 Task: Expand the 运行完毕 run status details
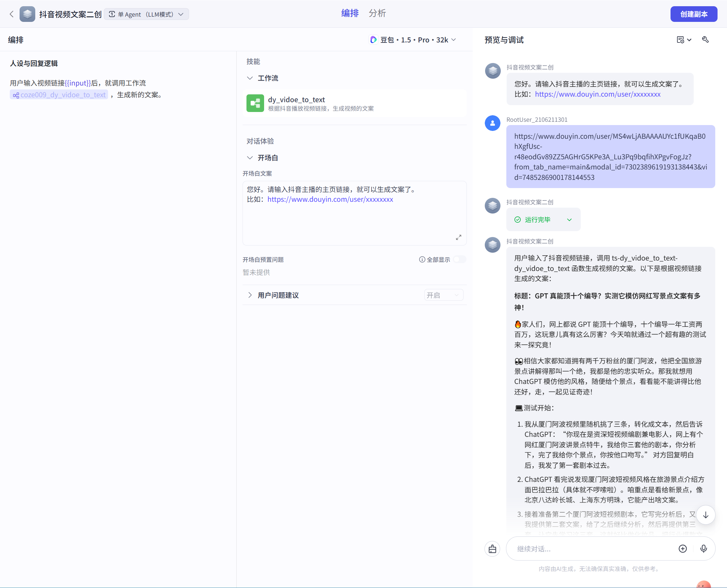click(x=570, y=220)
